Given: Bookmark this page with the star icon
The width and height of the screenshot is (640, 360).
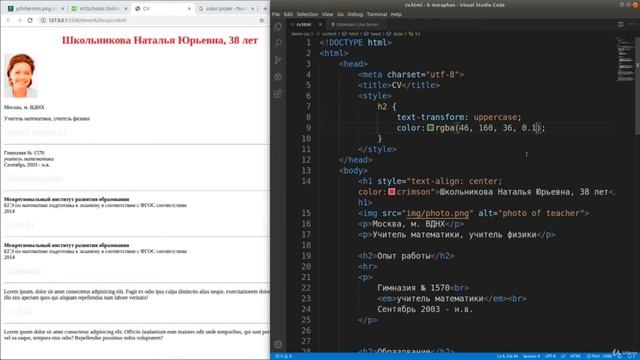Looking at the screenshot, I should (262, 20).
